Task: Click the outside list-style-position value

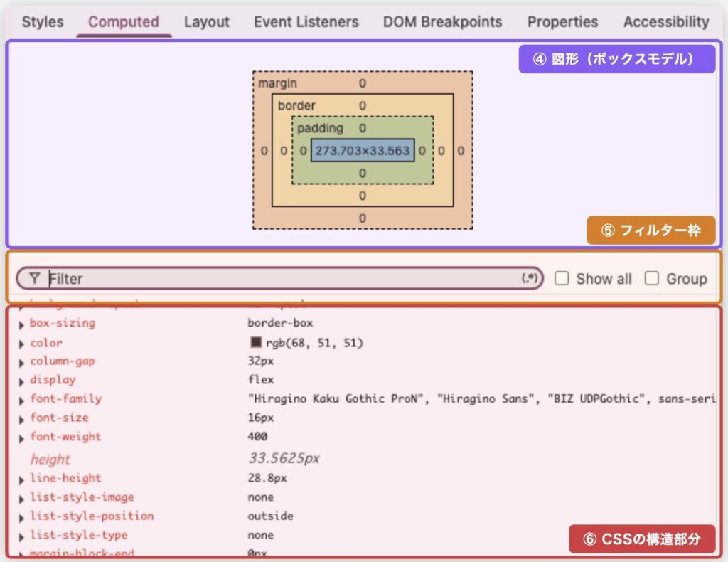Action: [x=270, y=516]
